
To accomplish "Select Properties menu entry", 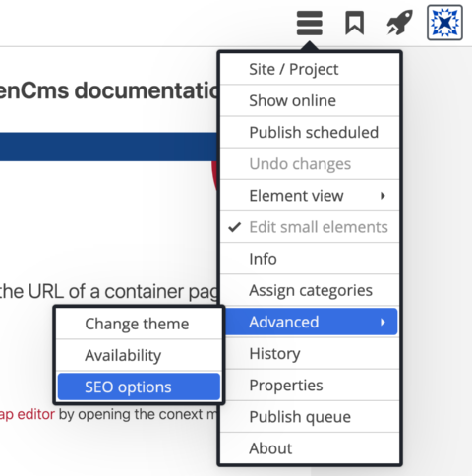I will (x=310, y=386).
